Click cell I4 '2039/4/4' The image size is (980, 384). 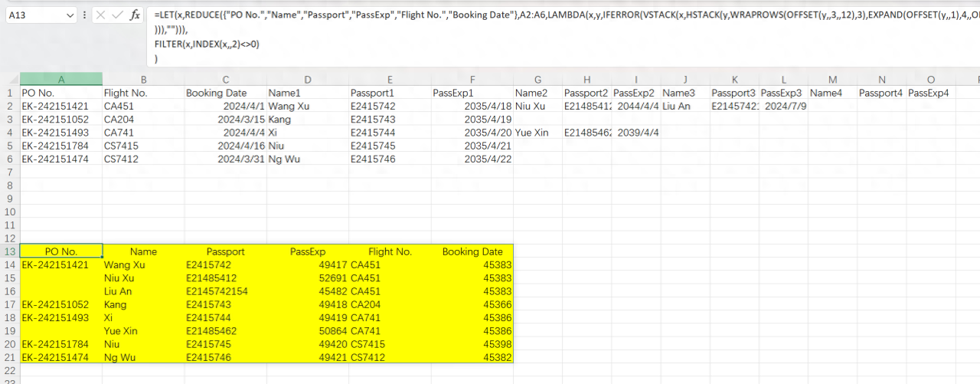tap(635, 133)
